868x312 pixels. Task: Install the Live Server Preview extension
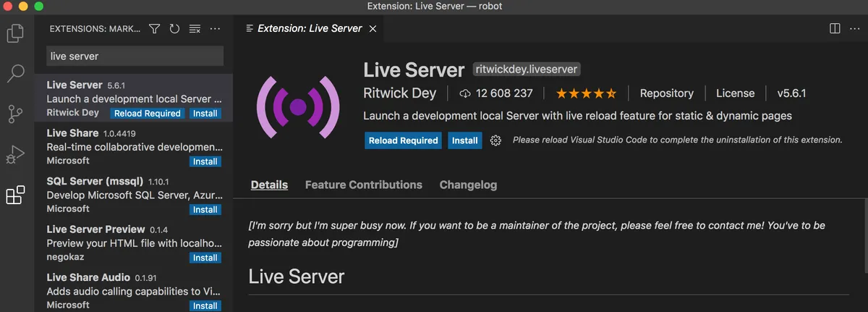pos(205,258)
